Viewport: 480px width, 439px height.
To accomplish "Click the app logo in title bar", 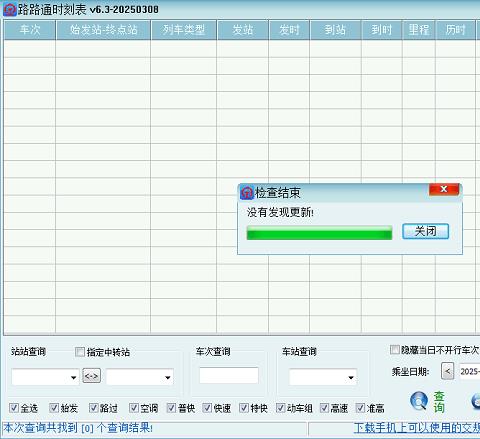I will (x=10, y=10).
